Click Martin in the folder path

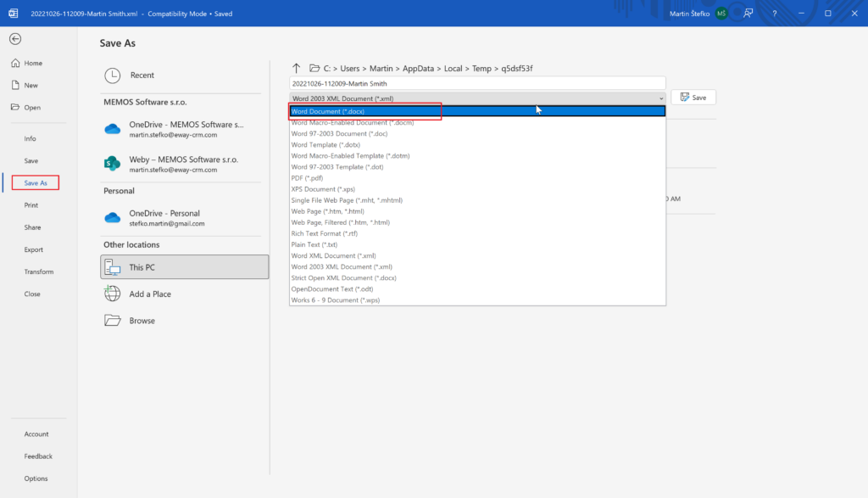(381, 68)
